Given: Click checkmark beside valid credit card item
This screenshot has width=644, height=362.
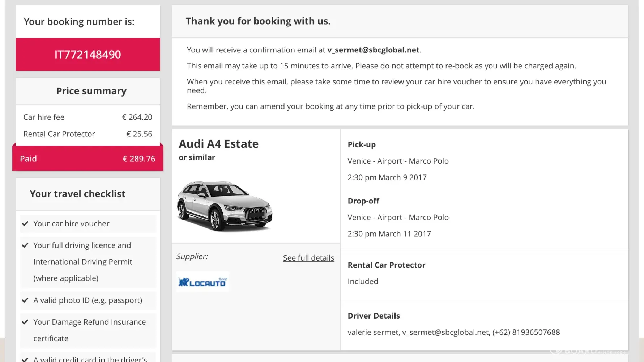Looking at the screenshot, I should (x=25, y=359).
